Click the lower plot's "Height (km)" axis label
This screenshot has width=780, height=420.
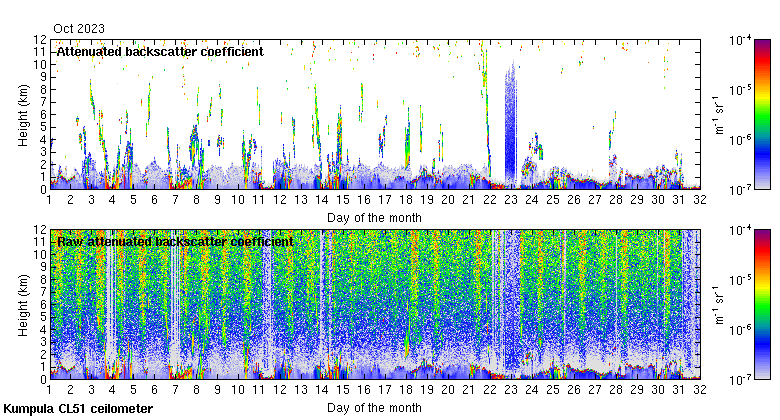[23, 306]
